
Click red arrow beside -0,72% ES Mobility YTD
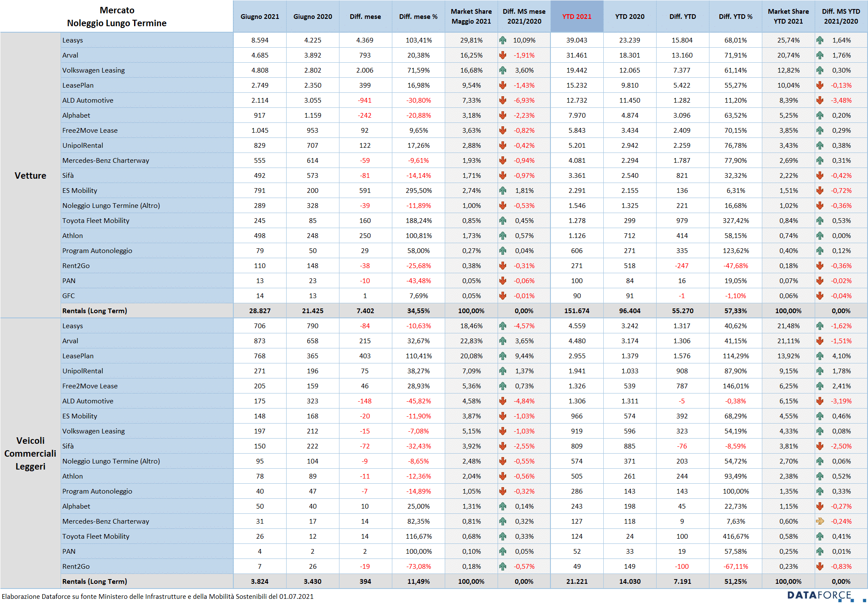(x=820, y=191)
